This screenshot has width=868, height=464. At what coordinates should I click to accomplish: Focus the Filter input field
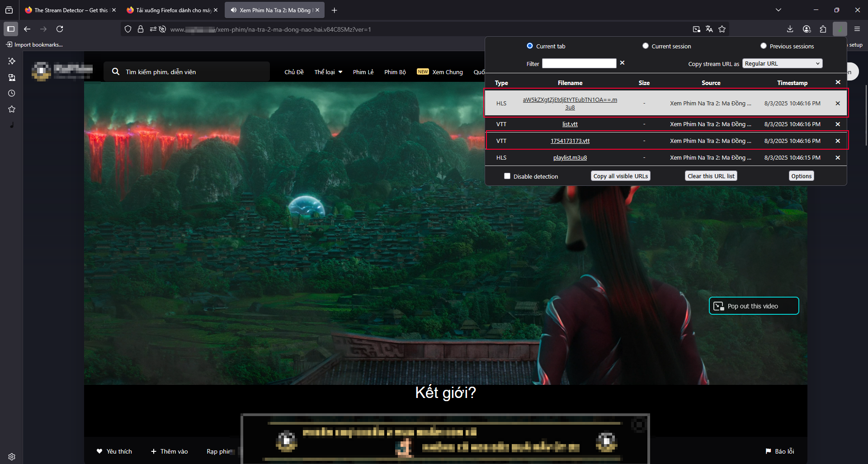click(x=579, y=63)
